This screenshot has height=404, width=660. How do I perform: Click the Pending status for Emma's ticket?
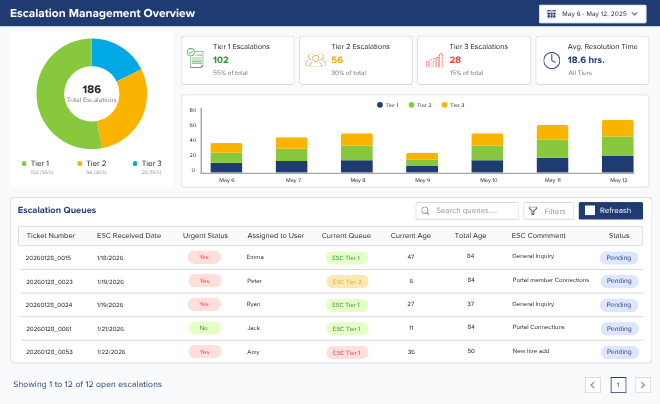click(619, 258)
